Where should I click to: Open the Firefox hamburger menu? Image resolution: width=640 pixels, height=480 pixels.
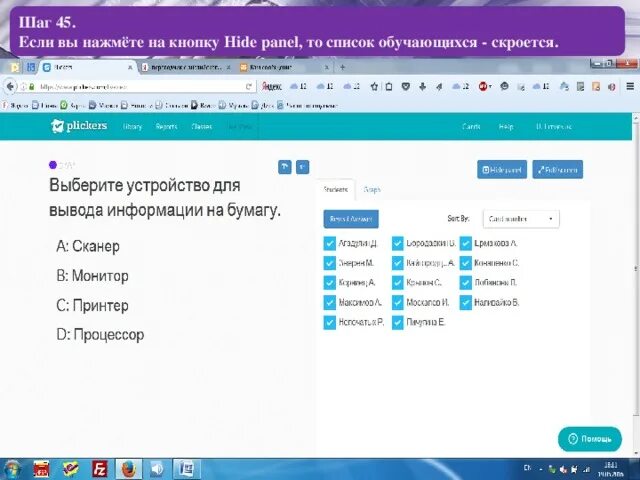click(630, 86)
